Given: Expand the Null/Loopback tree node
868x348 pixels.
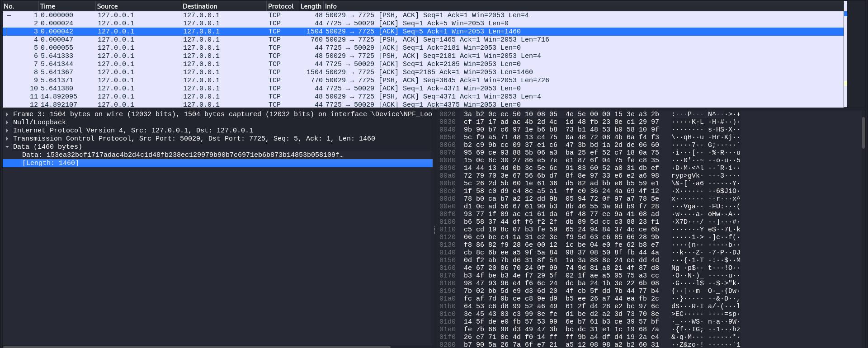Looking at the screenshot, I should 7,122.
